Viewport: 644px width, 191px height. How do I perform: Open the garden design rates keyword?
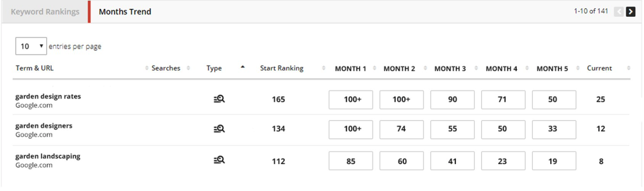(48, 96)
